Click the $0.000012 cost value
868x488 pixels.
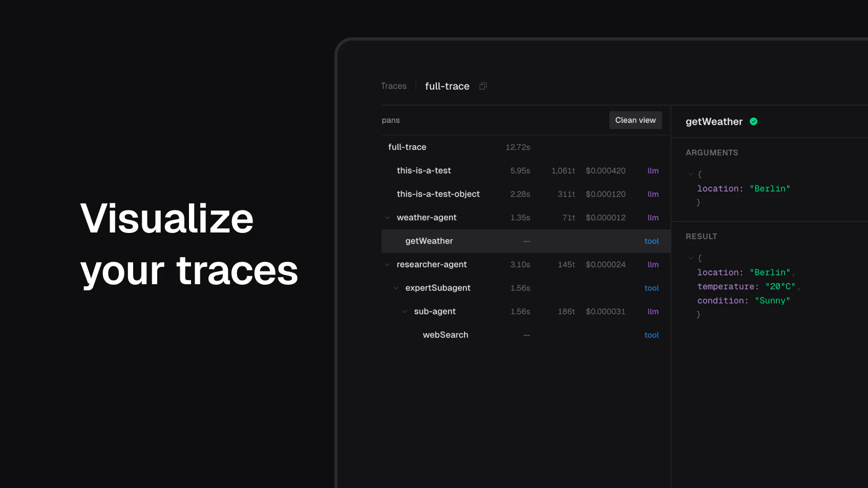pyautogui.click(x=606, y=218)
